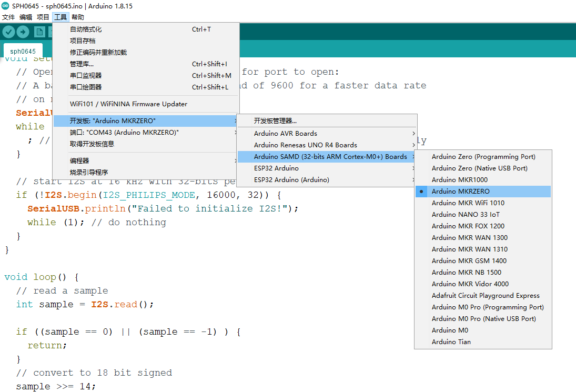The image size is (576, 392).
Task: Close the 工具 menu in menu bar
Action: click(60, 17)
